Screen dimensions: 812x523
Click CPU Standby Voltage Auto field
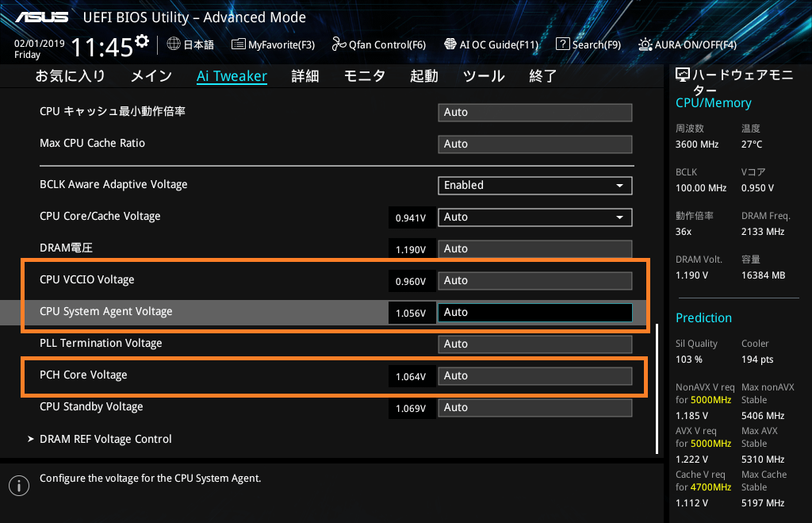[535, 408]
